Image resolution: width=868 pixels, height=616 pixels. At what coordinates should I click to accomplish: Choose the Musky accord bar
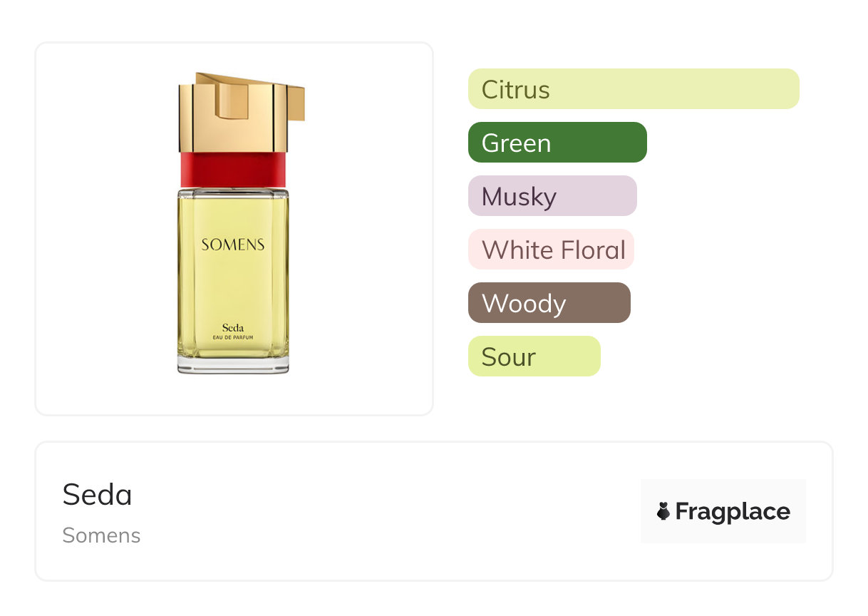tap(552, 196)
